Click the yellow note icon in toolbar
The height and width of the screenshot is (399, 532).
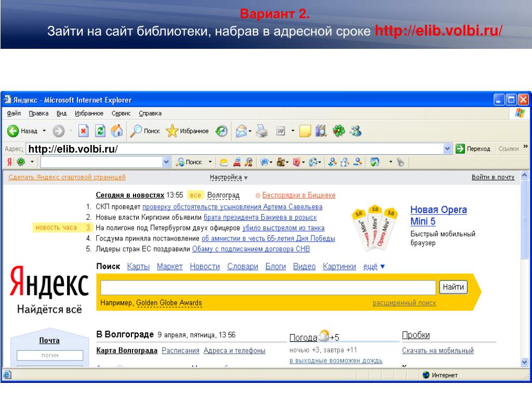(x=305, y=131)
